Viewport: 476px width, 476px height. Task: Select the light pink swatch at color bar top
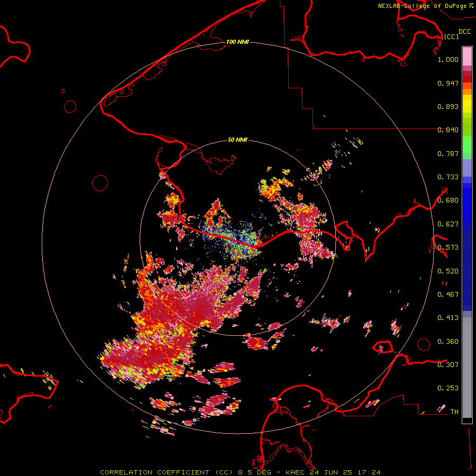point(467,56)
